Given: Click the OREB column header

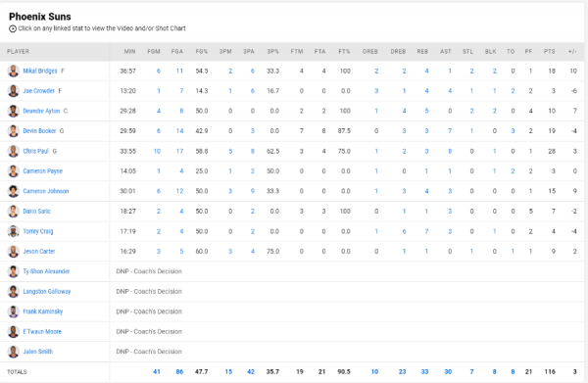Looking at the screenshot, I should 370,51.
